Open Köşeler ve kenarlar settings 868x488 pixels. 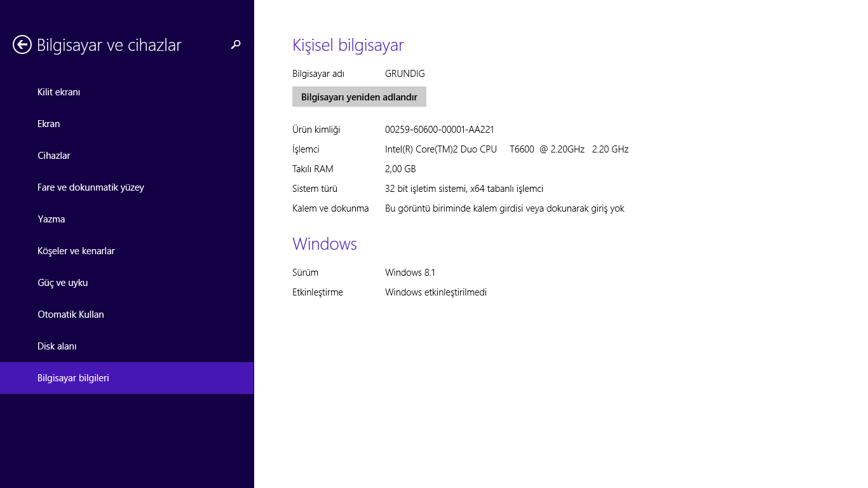[x=127, y=251]
